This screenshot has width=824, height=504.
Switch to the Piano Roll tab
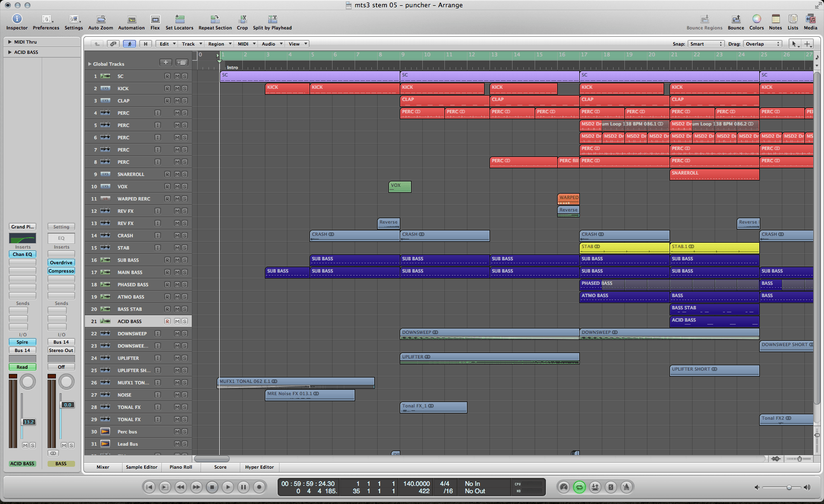(x=180, y=467)
